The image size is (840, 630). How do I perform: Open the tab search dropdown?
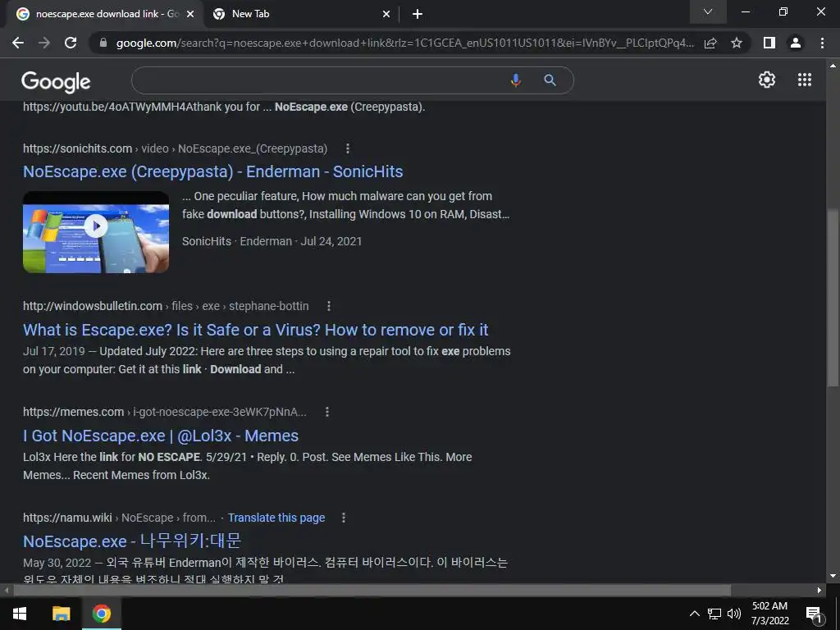click(x=708, y=11)
